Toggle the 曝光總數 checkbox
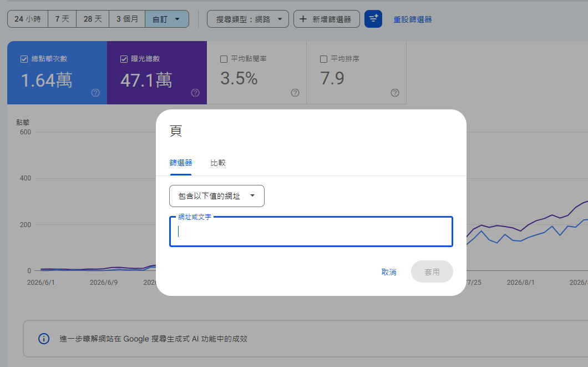 point(124,59)
